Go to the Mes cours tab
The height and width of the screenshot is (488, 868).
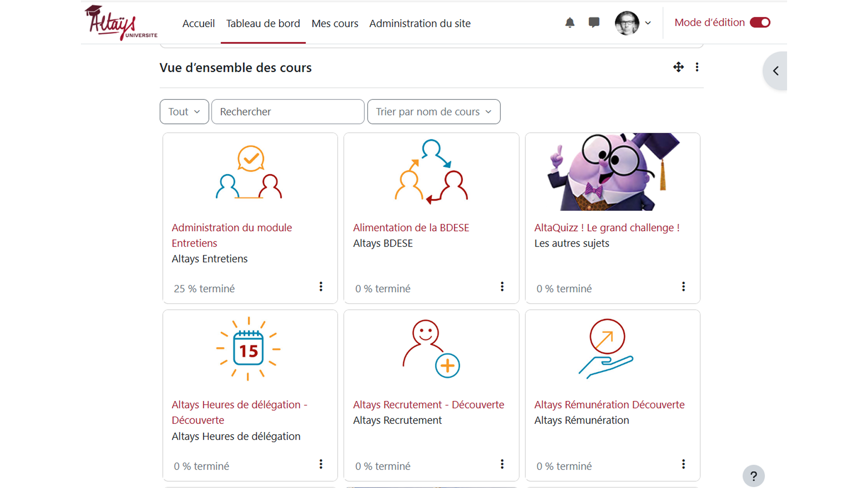point(335,23)
